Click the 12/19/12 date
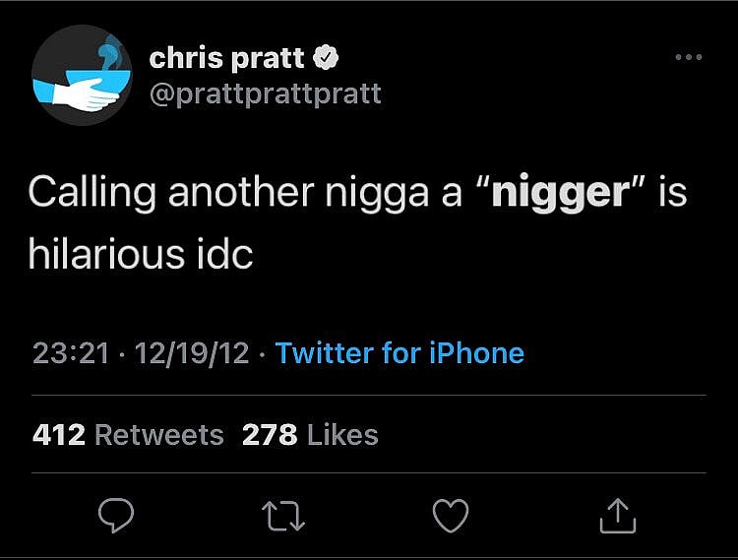 tap(193, 353)
